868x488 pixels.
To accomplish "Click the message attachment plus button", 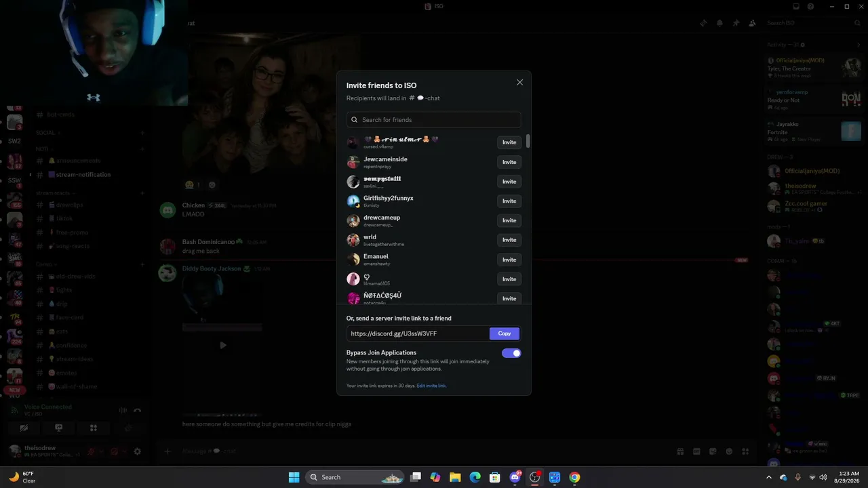I will pos(167,451).
